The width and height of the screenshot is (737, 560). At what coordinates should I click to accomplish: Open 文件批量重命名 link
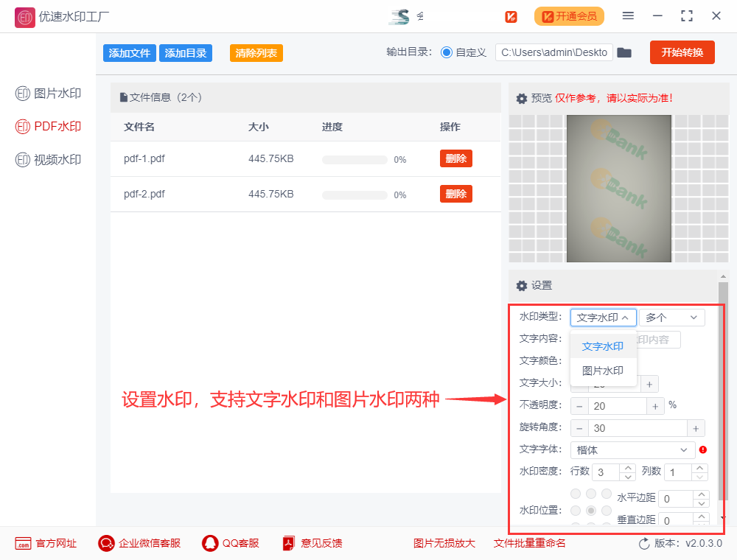click(x=530, y=544)
